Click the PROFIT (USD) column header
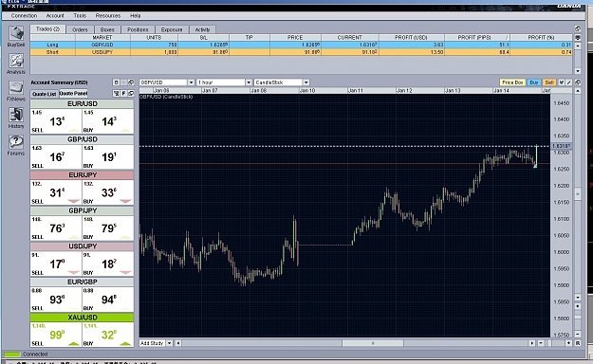 pos(412,37)
